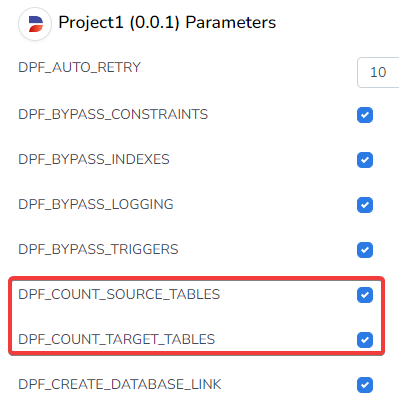Select the DPF_BYPASS_CONSTRAINTS parameter label
The width and height of the screenshot is (399, 405).
[113, 114]
